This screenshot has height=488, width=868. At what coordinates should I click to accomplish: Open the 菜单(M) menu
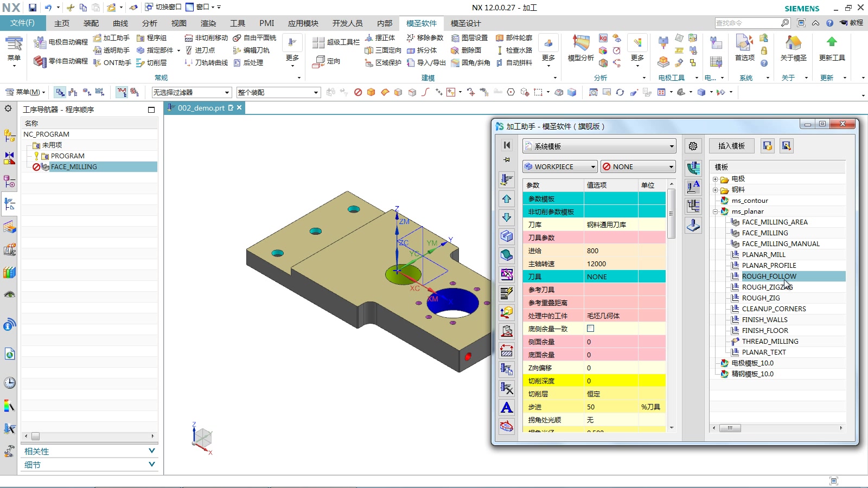pos(25,92)
